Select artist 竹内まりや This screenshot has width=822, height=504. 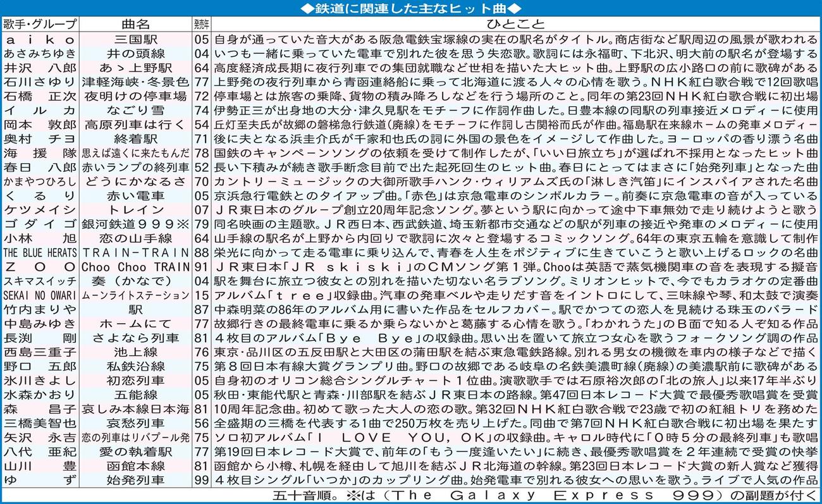[x=40, y=309]
